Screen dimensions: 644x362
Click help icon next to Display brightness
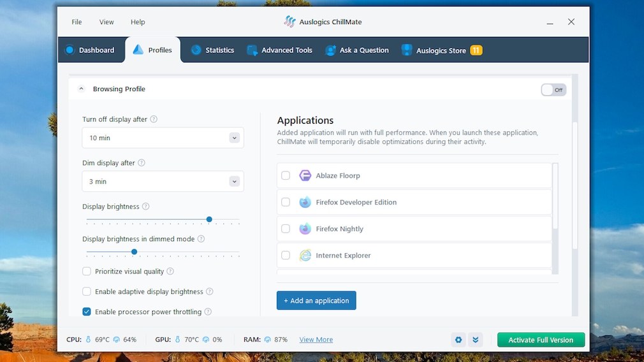coord(146,206)
